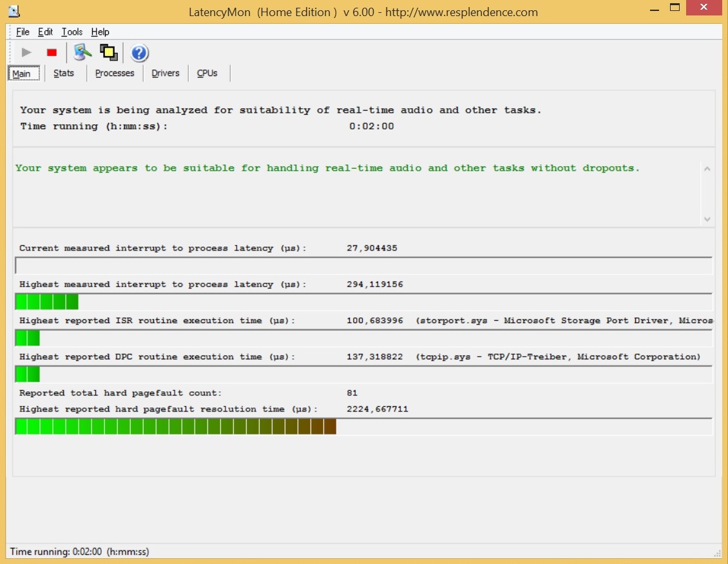Click the green suitability message text
The image size is (728, 564).
click(x=327, y=169)
